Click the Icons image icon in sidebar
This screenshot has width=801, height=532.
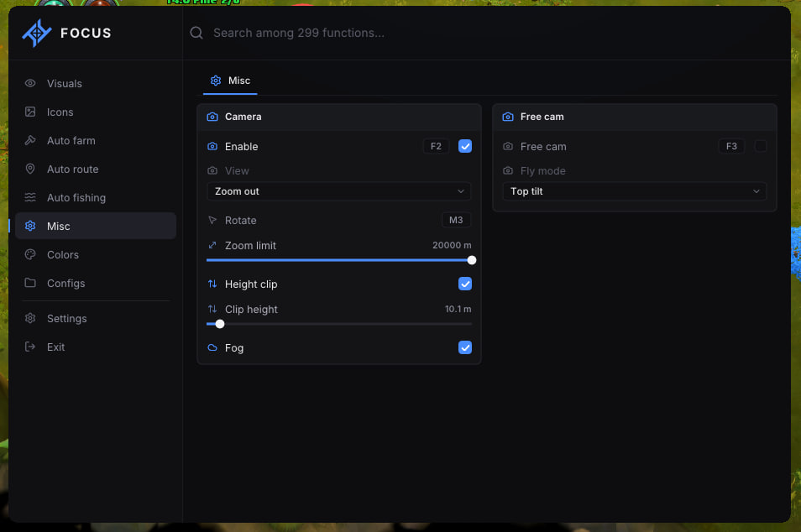point(30,112)
